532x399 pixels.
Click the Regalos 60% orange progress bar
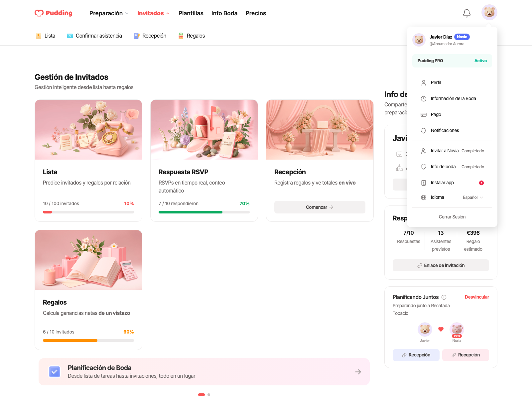tap(88, 340)
